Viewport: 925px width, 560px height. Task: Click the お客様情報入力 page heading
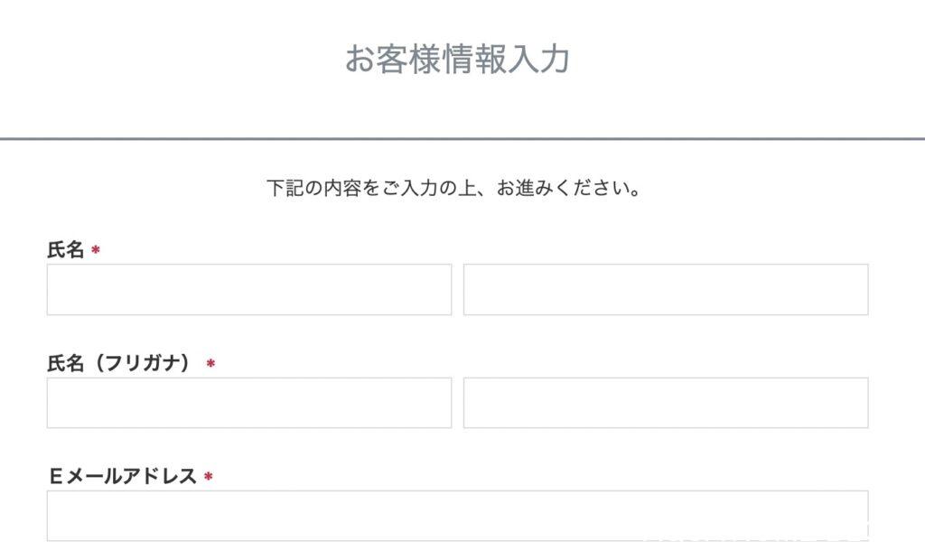pyautogui.click(x=457, y=60)
